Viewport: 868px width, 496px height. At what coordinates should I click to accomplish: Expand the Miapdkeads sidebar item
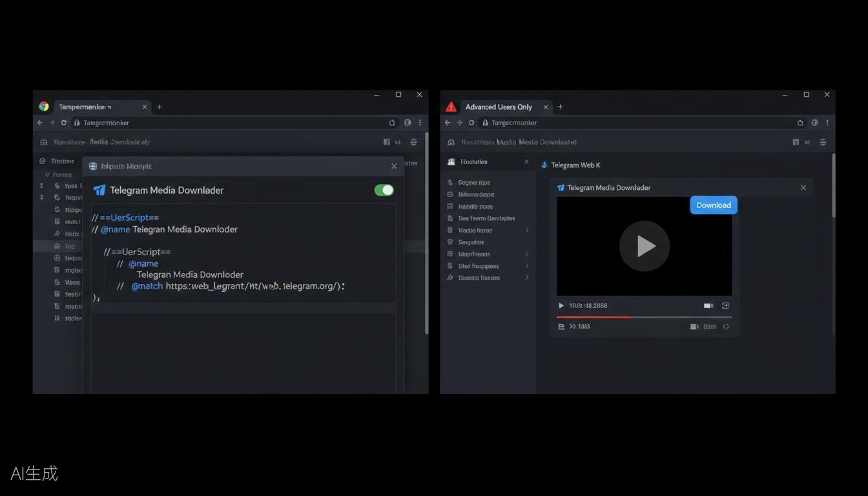click(527, 254)
